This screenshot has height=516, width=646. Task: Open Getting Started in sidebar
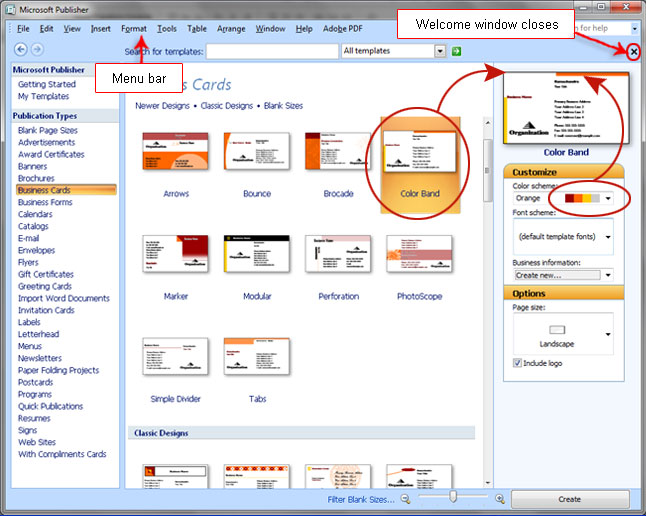[47, 84]
